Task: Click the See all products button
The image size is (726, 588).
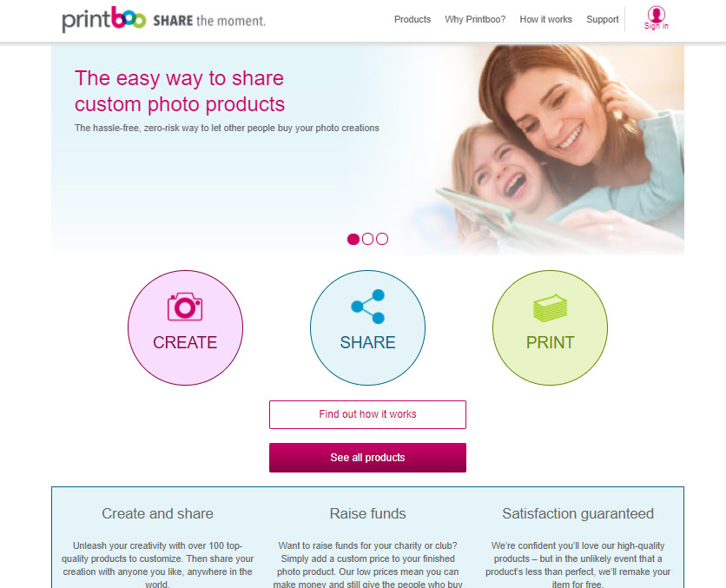Action: tap(367, 458)
